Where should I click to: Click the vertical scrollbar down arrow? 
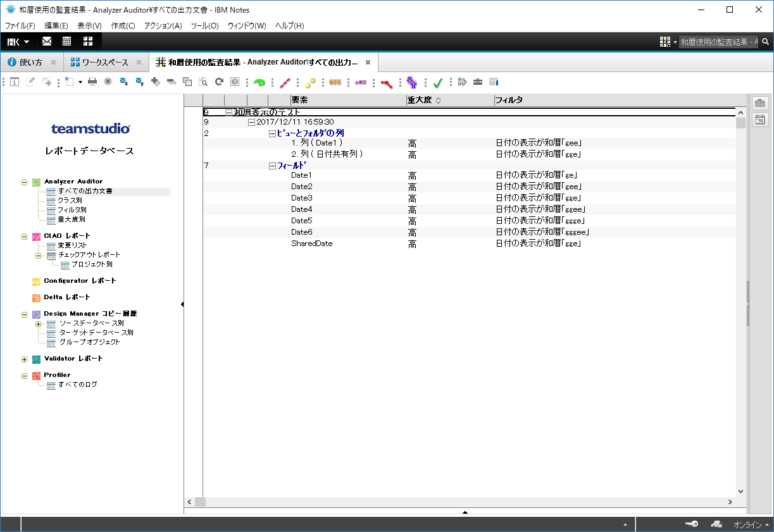tap(740, 492)
